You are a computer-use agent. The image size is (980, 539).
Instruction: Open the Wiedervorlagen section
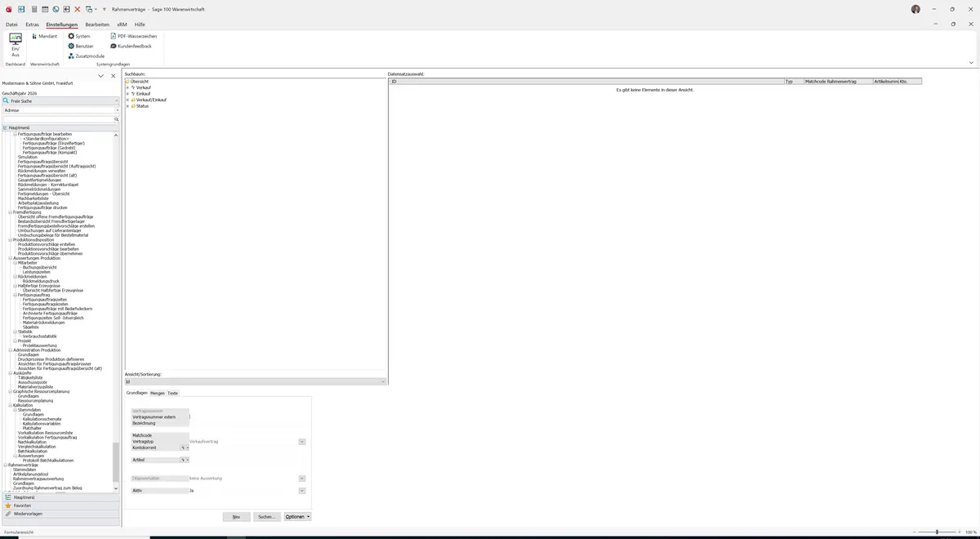tap(61, 514)
